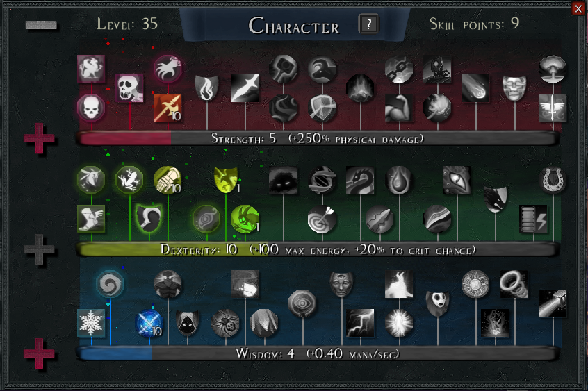Click the Dexterity attribute bar

[317, 249]
